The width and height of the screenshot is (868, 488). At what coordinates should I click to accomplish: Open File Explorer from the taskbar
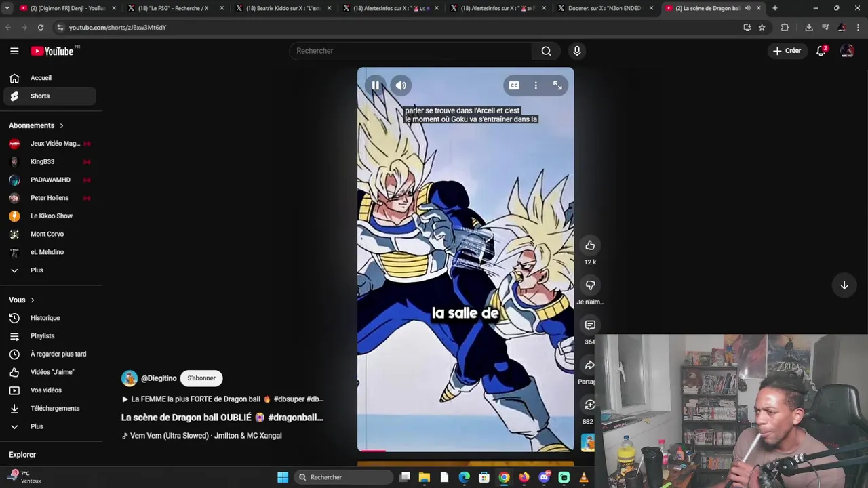[425, 477]
